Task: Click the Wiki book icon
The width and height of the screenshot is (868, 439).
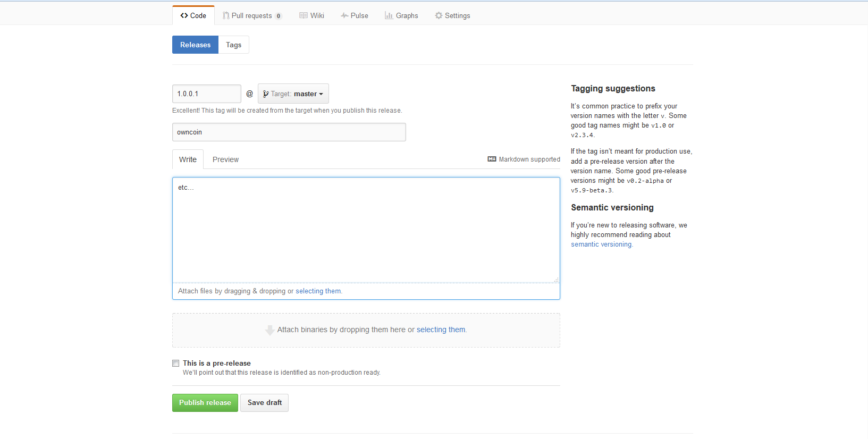Action: [304, 15]
